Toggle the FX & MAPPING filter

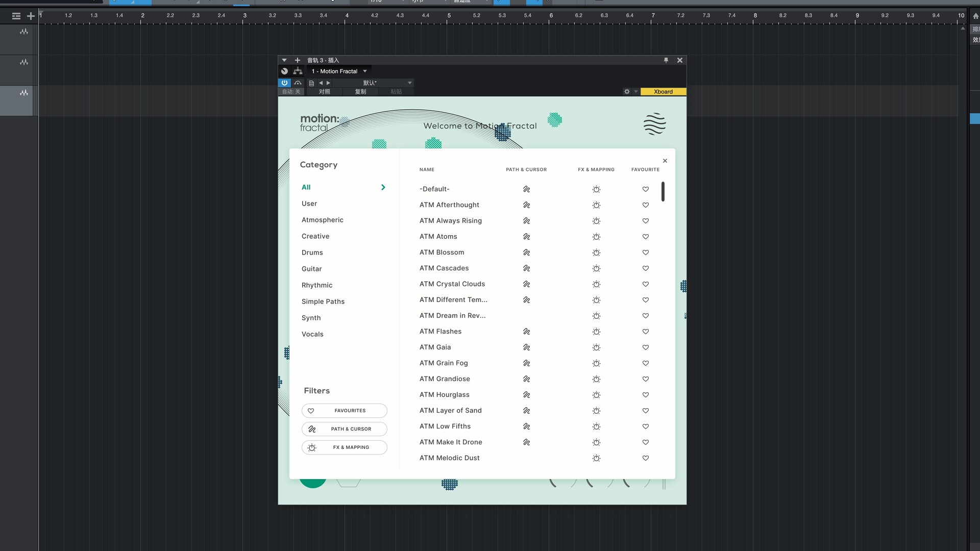tap(345, 447)
